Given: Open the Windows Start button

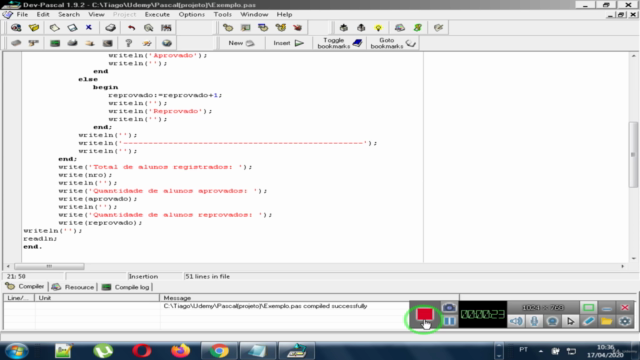Looking at the screenshot, I should [x=16, y=351].
